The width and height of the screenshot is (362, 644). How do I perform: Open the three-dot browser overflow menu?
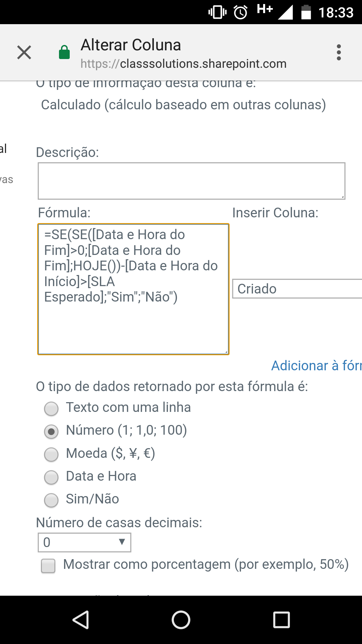(339, 53)
